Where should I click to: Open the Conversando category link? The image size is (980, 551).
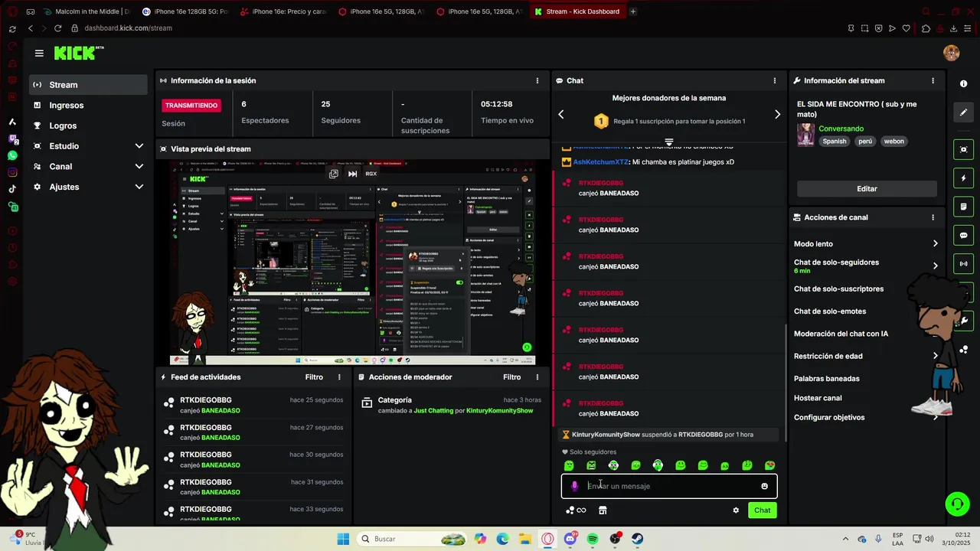(841, 129)
